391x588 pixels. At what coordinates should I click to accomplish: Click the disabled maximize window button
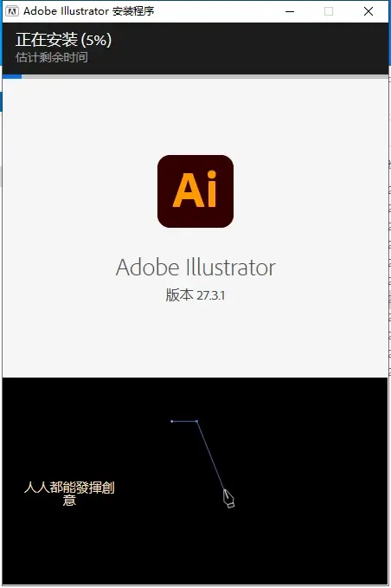coord(329,11)
